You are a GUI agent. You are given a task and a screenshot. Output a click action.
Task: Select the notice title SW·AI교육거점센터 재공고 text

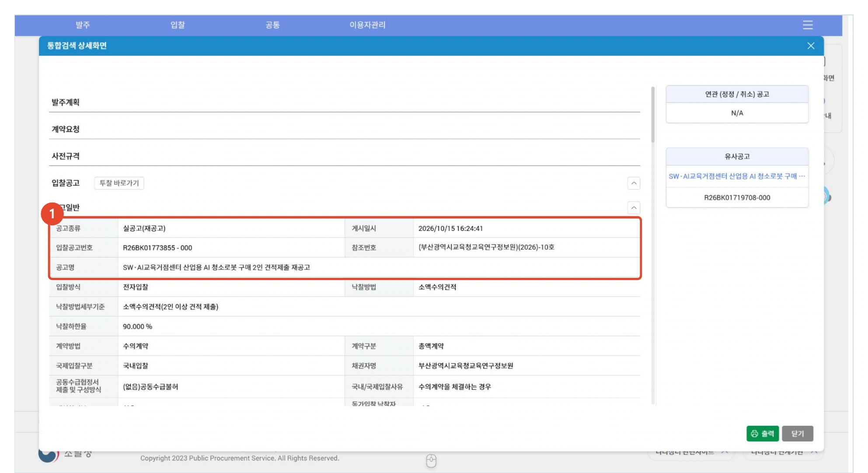tap(216, 267)
